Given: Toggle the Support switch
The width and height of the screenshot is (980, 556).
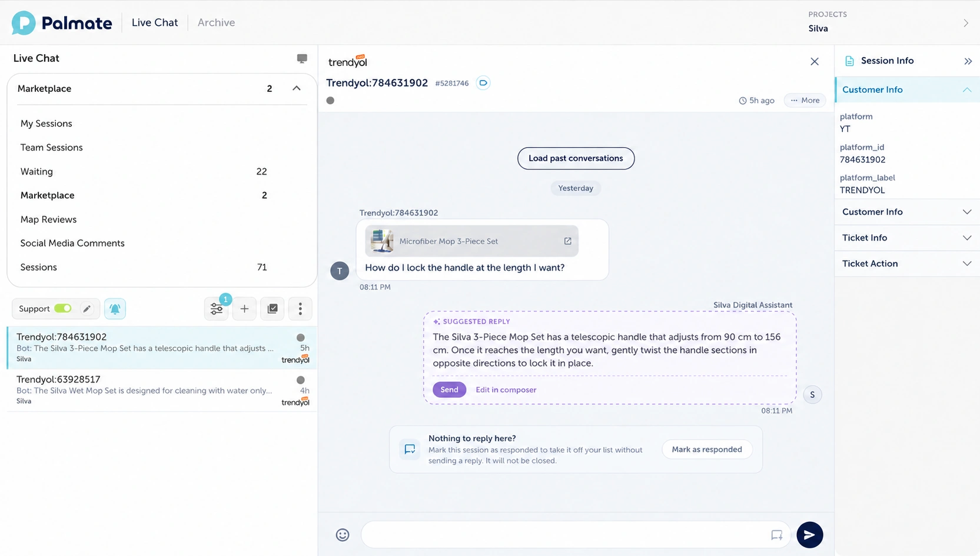Looking at the screenshot, I should tap(63, 308).
